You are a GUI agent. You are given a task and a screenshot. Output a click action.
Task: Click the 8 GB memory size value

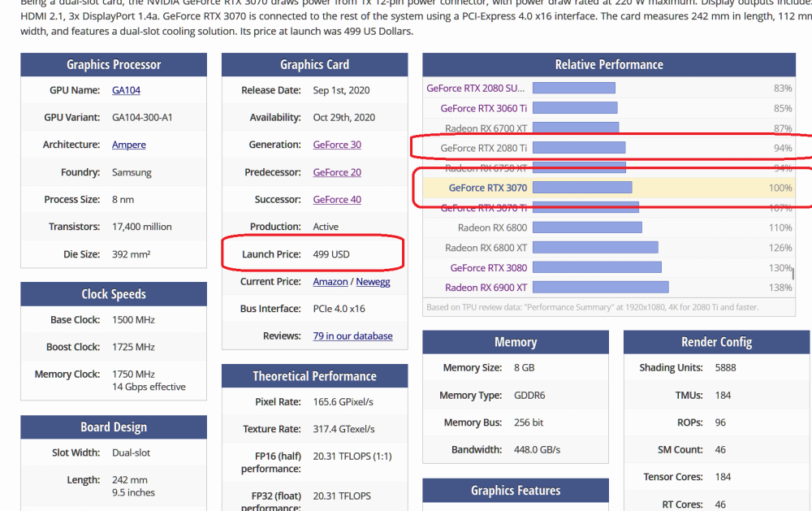pos(524,367)
